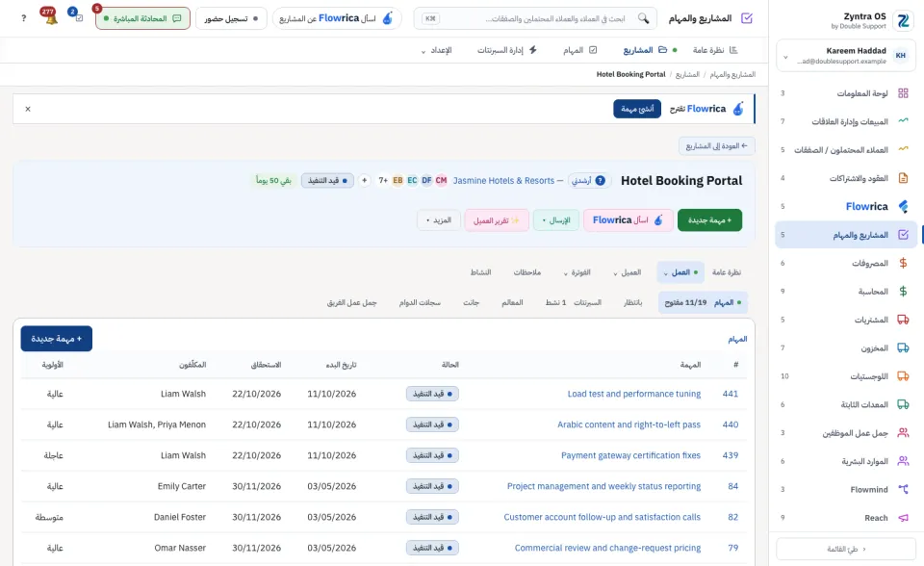Click the search magnifier icon
This screenshot has height=566, width=924.
click(x=644, y=18)
